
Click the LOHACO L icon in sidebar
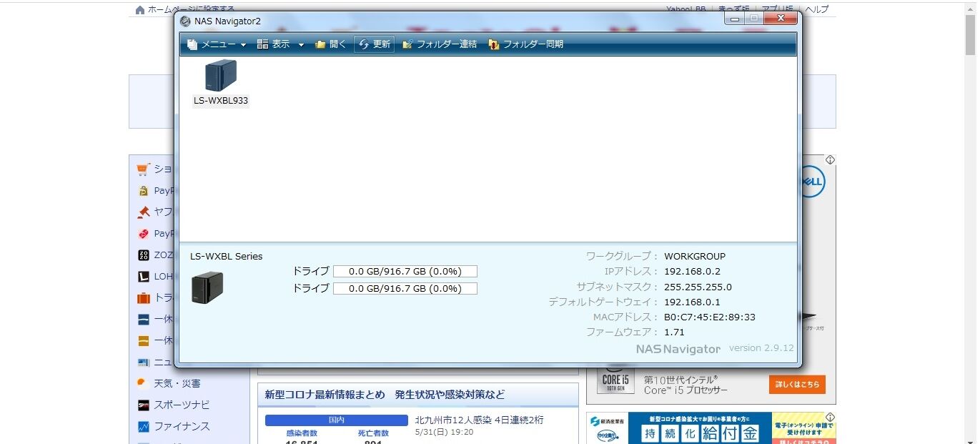coord(143,277)
